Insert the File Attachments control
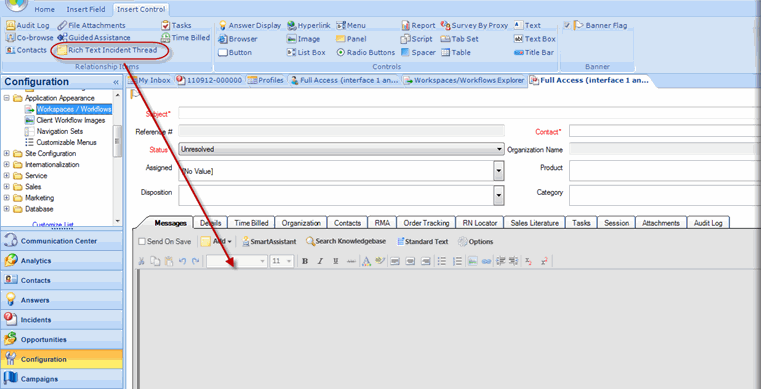 [x=91, y=25]
